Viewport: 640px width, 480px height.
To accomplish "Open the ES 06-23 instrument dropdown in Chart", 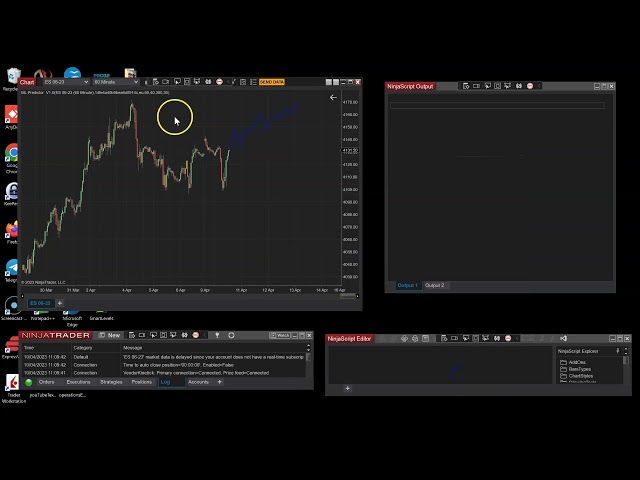I will pos(66,82).
